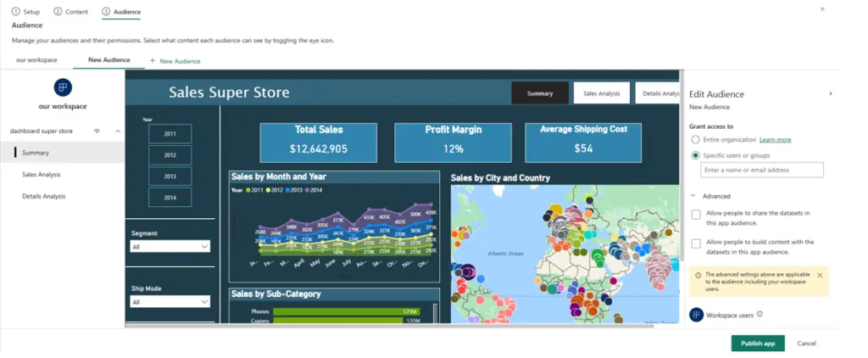Open Summary page in navigation
The width and height of the screenshot is (868, 358).
62,153
